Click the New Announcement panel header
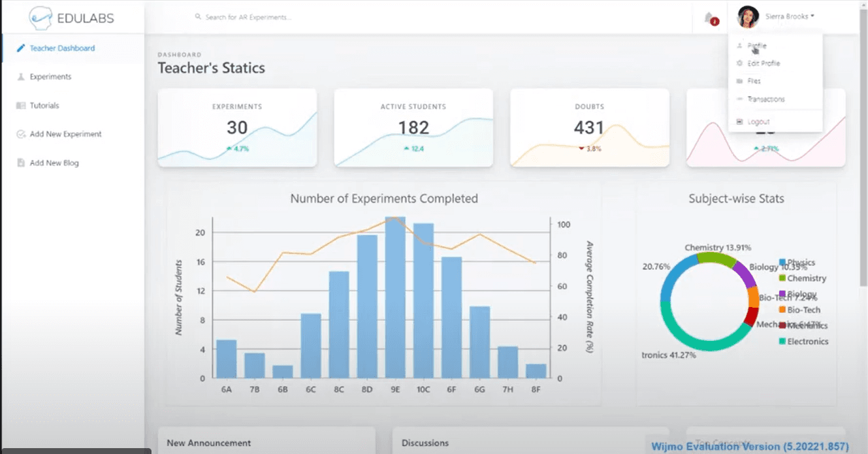Image resolution: width=868 pixels, height=454 pixels. click(x=209, y=443)
